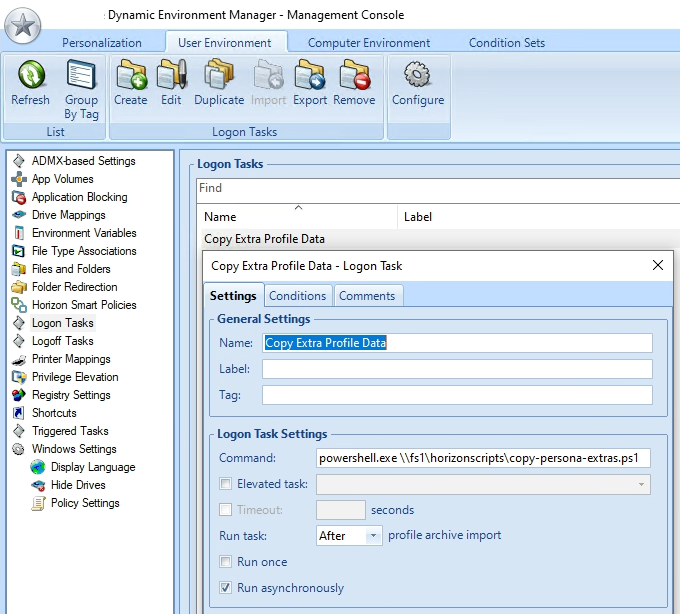This screenshot has height=614, width=680.
Task: Go to the Condition Sets tab
Action: pyautogui.click(x=507, y=42)
